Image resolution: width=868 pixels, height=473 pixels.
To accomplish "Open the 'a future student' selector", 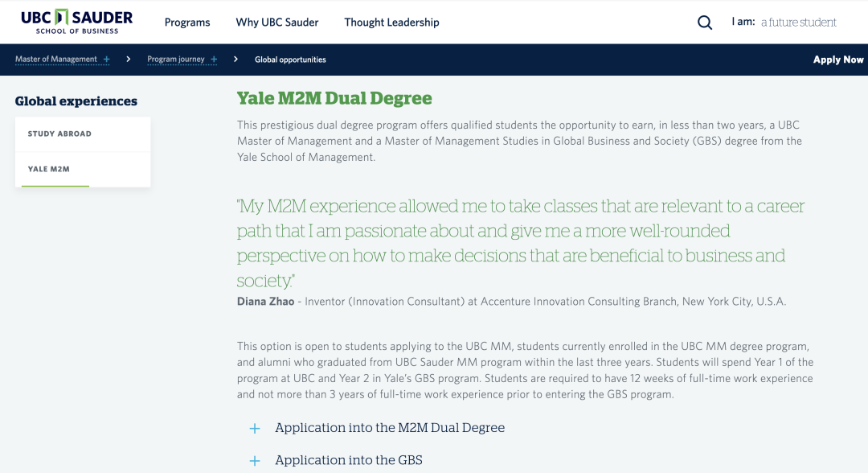I will click(798, 23).
